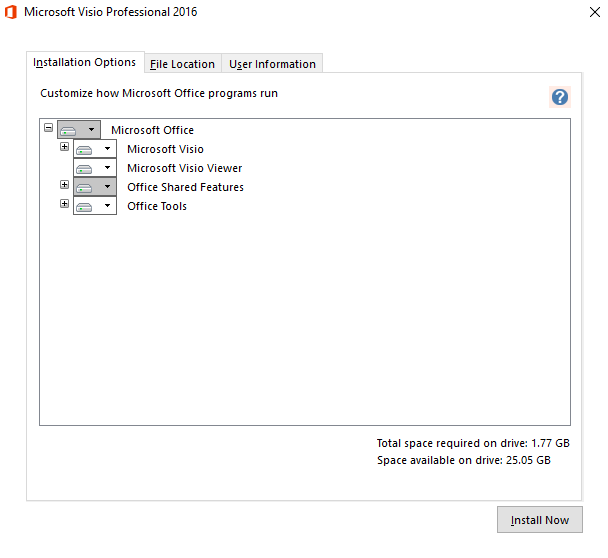The width and height of the screenshot is (608, 558).
Task: Open install option dropdown for Microsoft Visio Viewer
Action: coord(95,168)
